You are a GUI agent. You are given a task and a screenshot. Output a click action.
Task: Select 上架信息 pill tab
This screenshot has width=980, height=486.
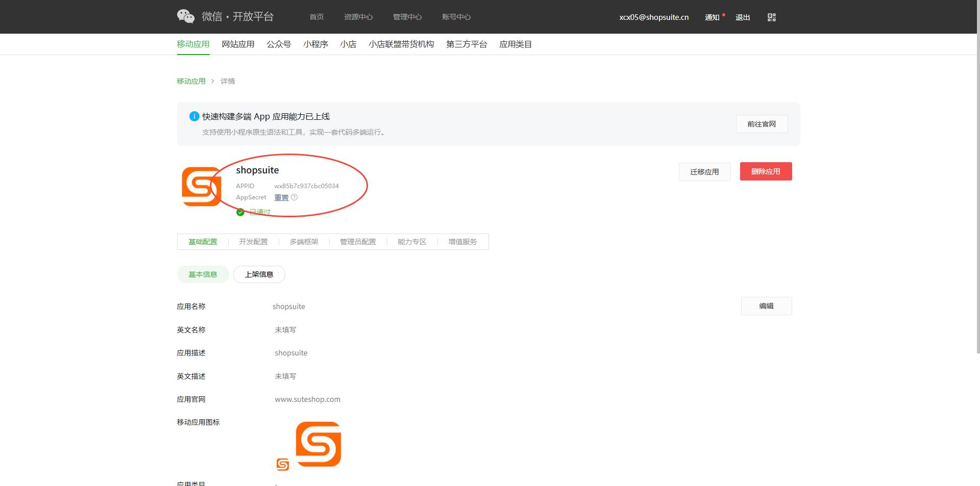pos(259,274)
